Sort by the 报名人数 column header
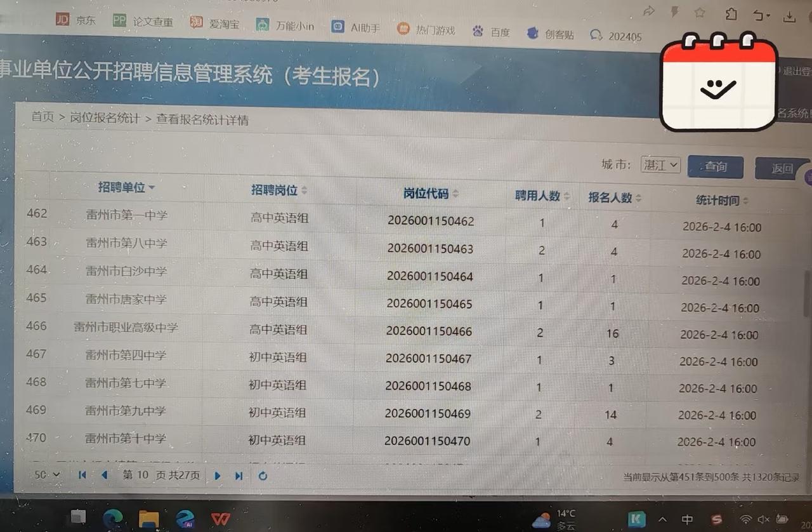Viewport: 812px width, 532px height. pos(615,197)
